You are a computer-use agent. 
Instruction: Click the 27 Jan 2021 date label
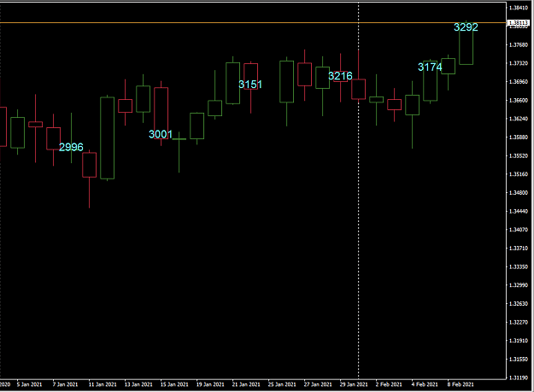(x=318, y=384)
